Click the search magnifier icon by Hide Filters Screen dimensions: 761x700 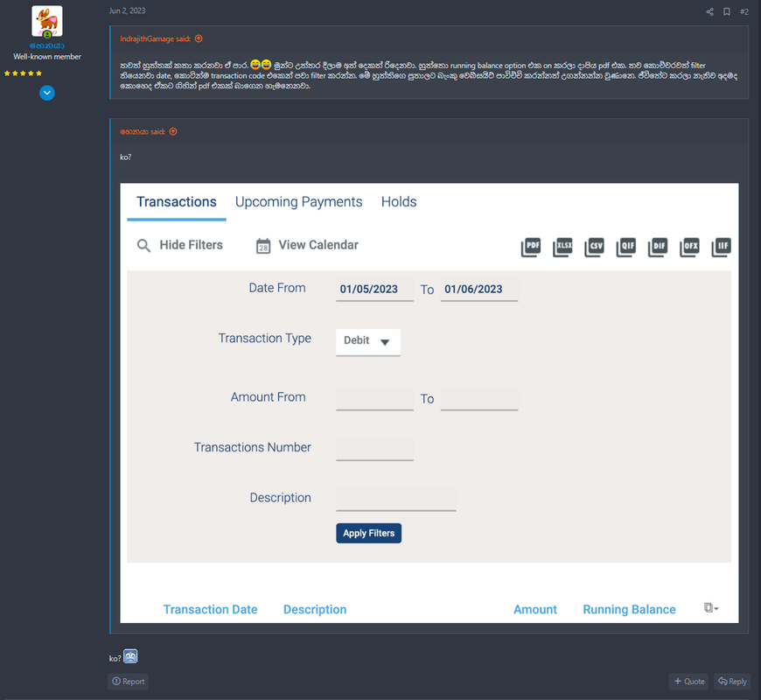[x=143, y=246]
